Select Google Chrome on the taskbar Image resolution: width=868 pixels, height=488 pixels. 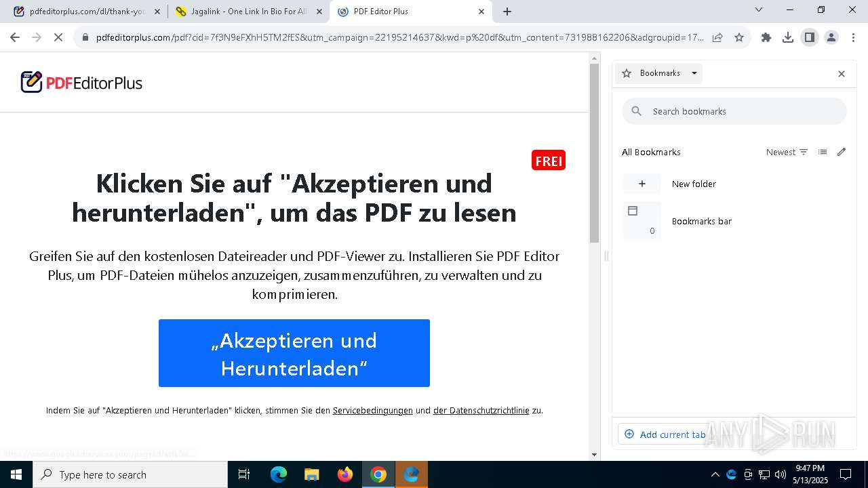[x=378, y=474]
